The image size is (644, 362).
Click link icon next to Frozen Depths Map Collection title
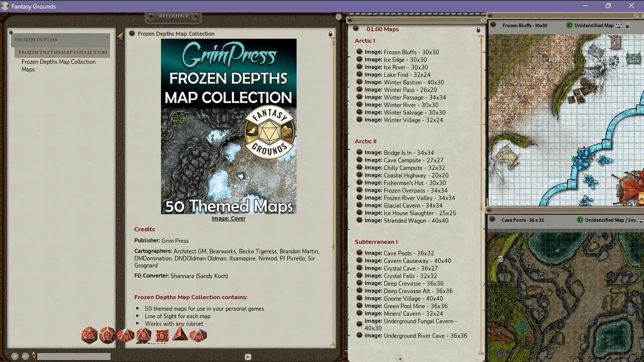tap(132, 34)
